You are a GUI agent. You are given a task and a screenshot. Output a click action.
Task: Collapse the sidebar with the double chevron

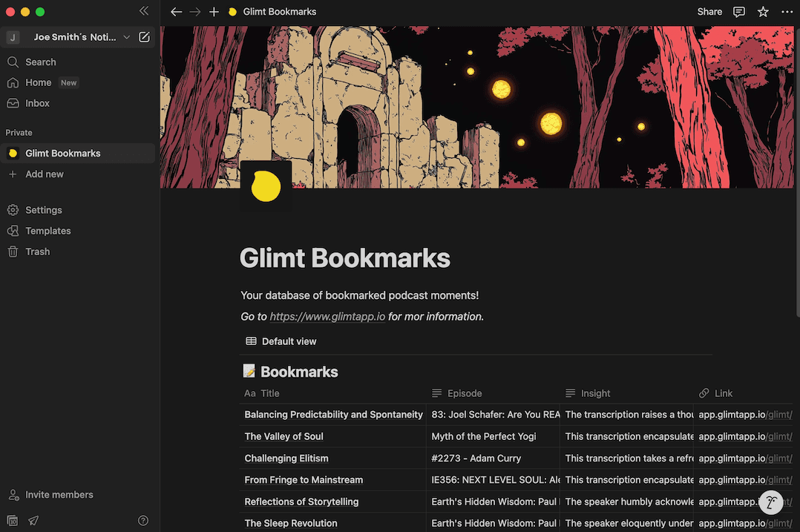pos(144,11)
